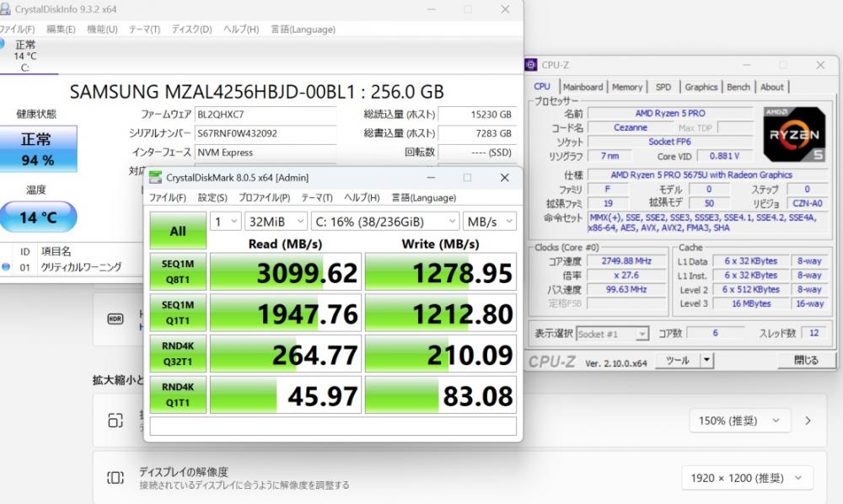The image size is (843, 504).
Task: Start the RND4K Q1T1 benchmark
Action: (x=178, y=394)
